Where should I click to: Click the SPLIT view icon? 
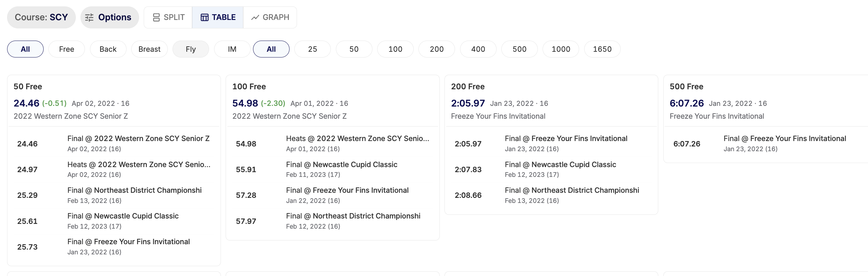click(x=156, y=18)
